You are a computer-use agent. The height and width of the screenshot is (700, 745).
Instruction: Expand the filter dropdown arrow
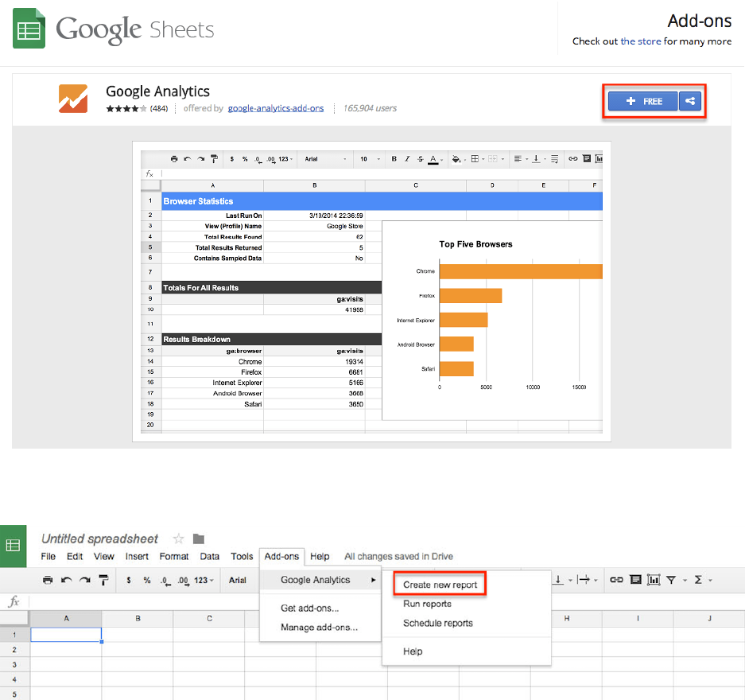(x=685, y=580)
